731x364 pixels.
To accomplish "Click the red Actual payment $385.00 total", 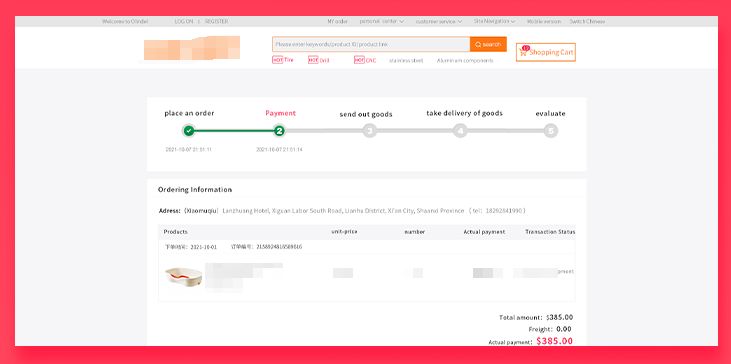I will 554,341.
